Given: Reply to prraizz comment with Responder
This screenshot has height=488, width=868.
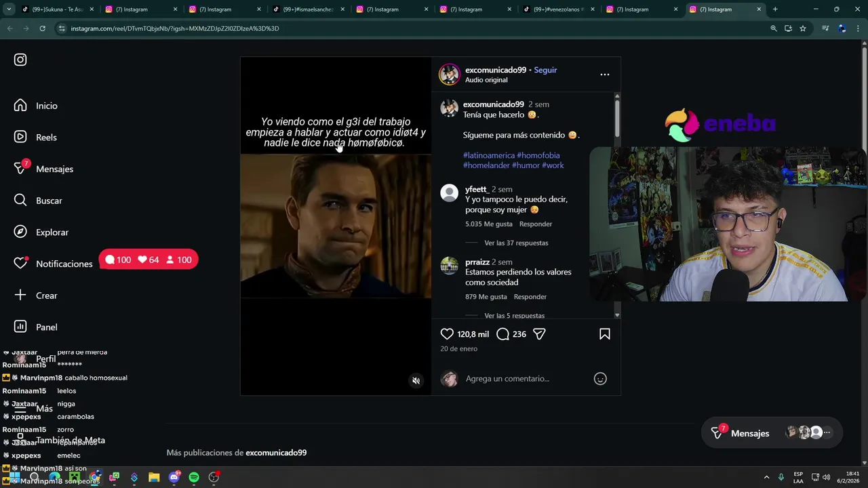Looking at the screenshot, I should 530,297.
